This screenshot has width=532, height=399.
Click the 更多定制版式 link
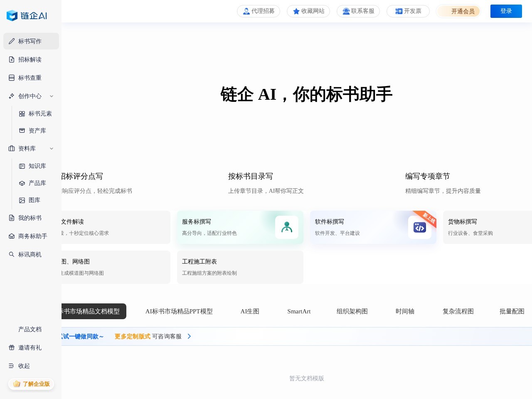pos(133,336)
